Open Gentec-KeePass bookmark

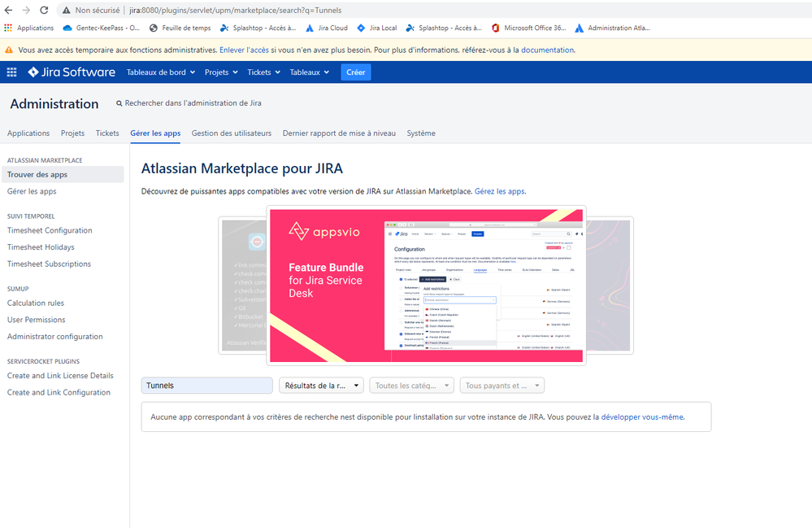pos(101,28)
